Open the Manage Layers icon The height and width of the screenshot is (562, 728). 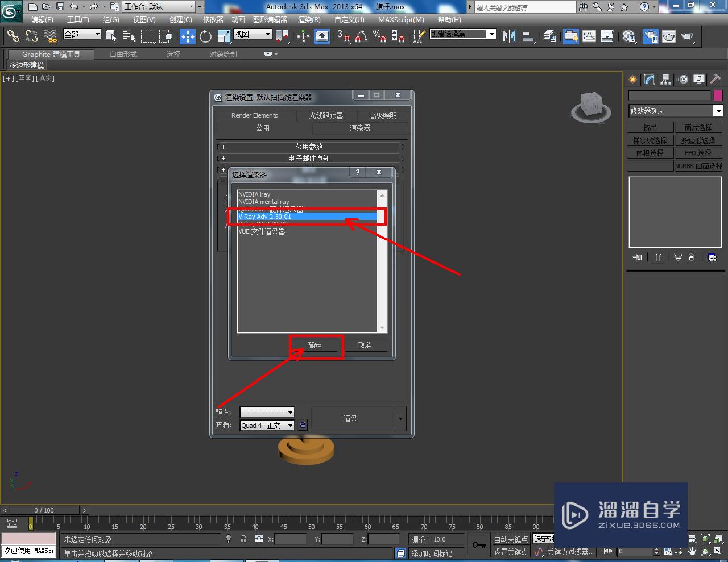point(549,36)
